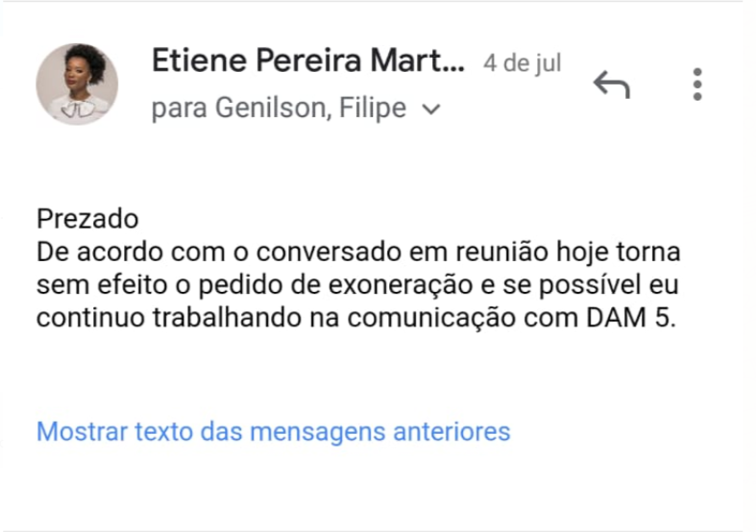Click the line starting 'continuo trabalhando'
The image size is (756, 532).
(356, 318)
